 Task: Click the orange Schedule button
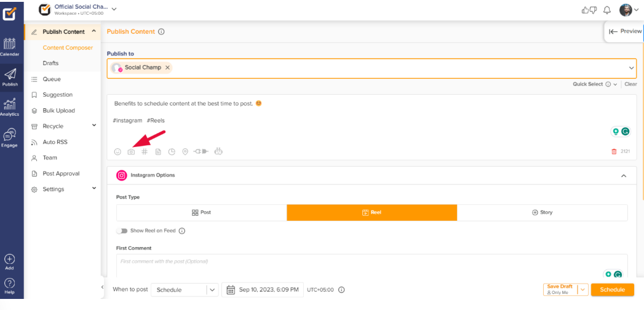coord(612,290)
